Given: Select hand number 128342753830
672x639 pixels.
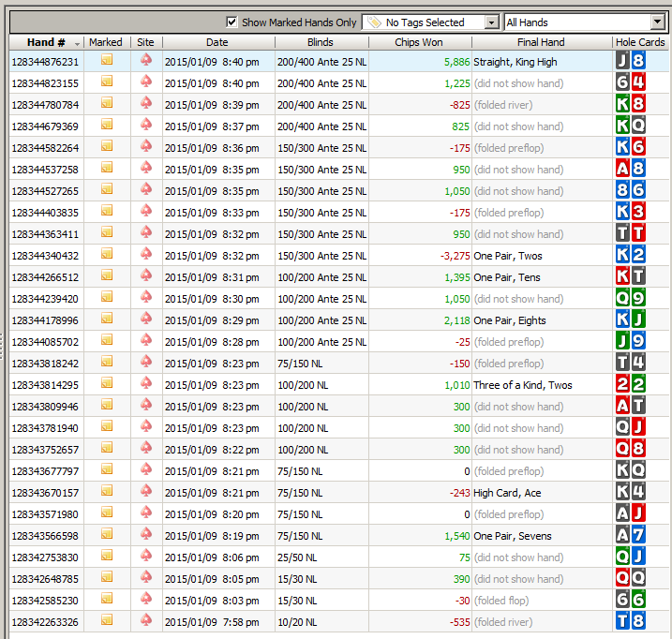Looking at the screenshot, I should pos(45,557).
